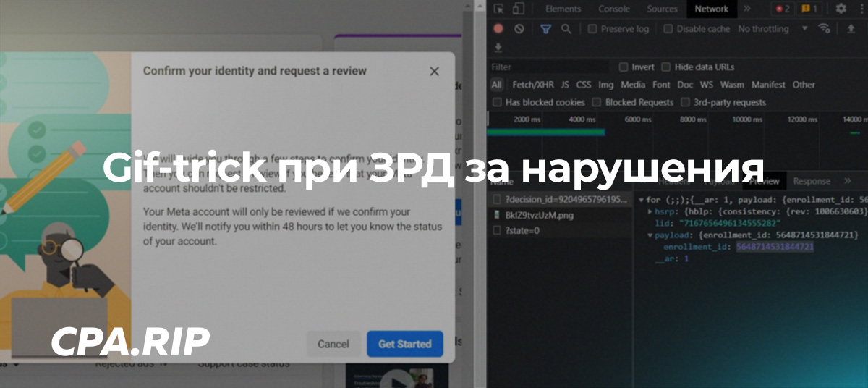Filter requests by Wasm
The width and height of the screenshot is (868, 388).
tap(732, 85)
